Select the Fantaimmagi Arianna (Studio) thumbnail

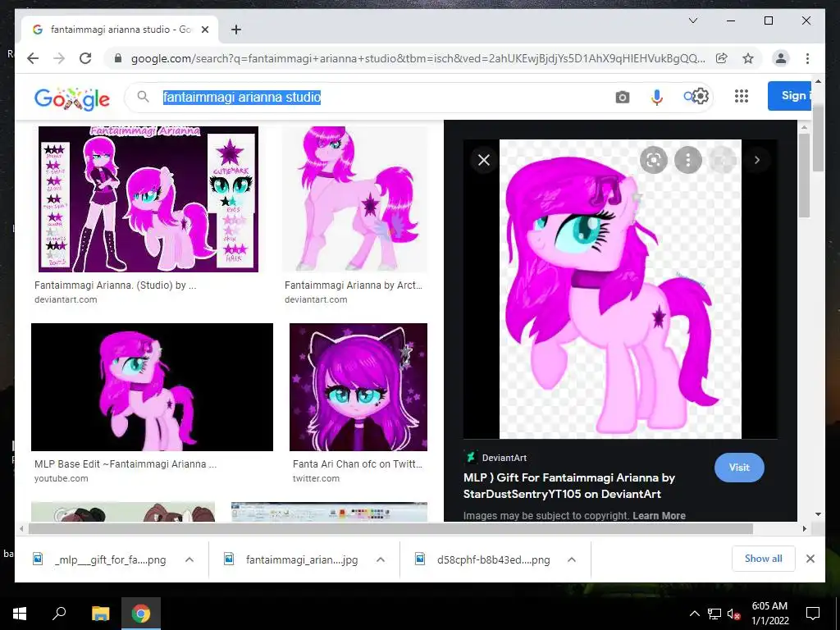pos(148,199)
